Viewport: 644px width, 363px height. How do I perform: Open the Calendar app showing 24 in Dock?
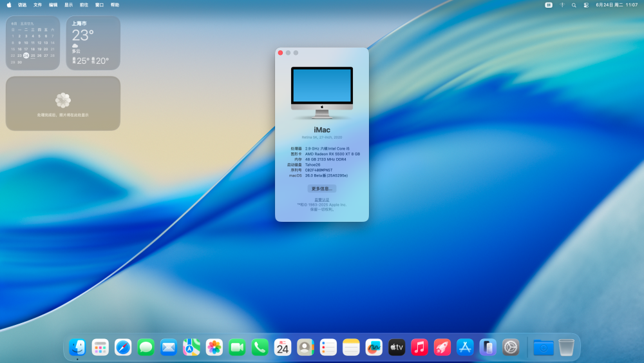283,348
